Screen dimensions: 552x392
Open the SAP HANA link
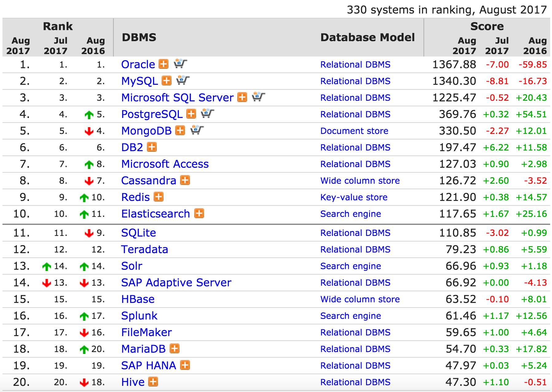149,366
